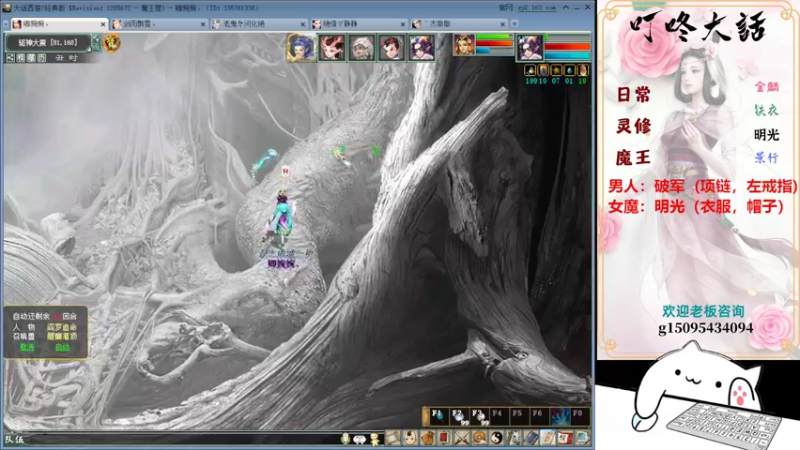Viewport: 800px width, 450px height.
Task: Click the white mask emoticon icon
Action: [360, 439]
